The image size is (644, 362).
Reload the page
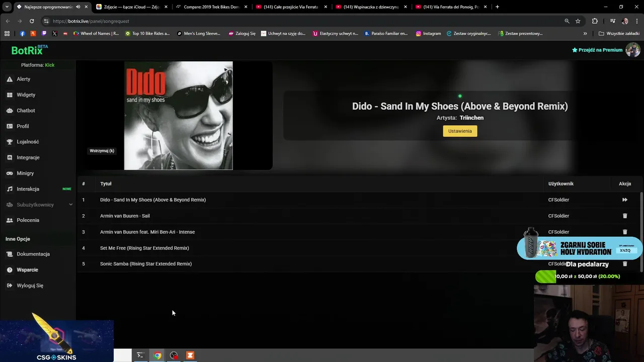click(x=32, y=21)
